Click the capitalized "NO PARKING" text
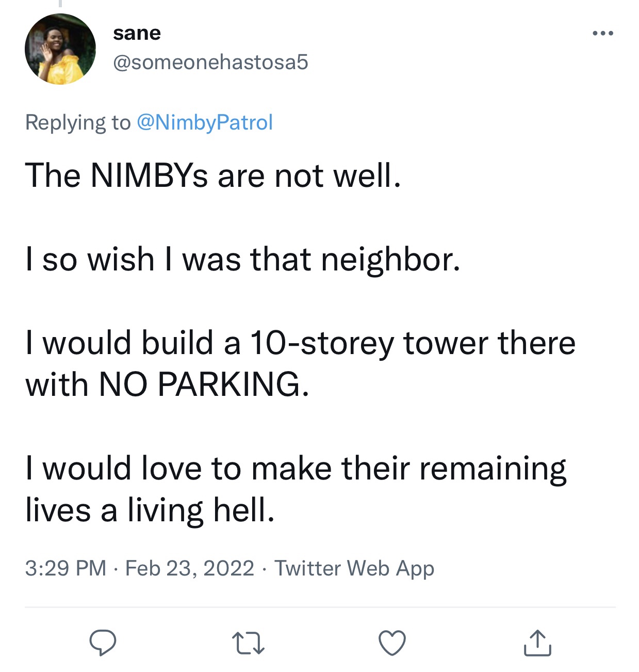The image size is (639, 672). pyautogui.click(x=203, y=385)
